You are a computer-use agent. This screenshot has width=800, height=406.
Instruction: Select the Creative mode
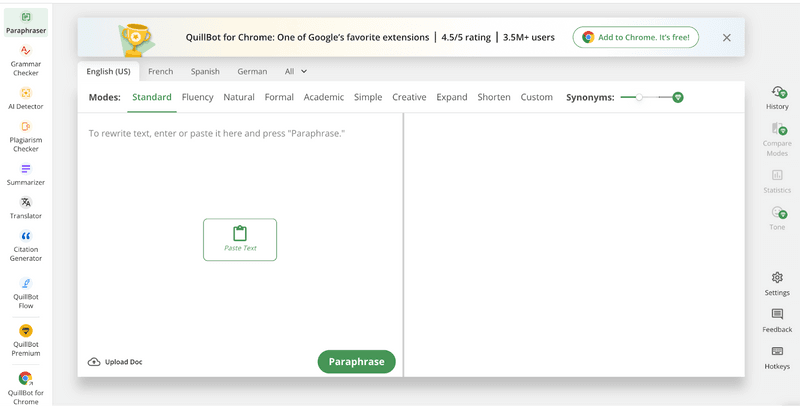(x=409, y=97)
